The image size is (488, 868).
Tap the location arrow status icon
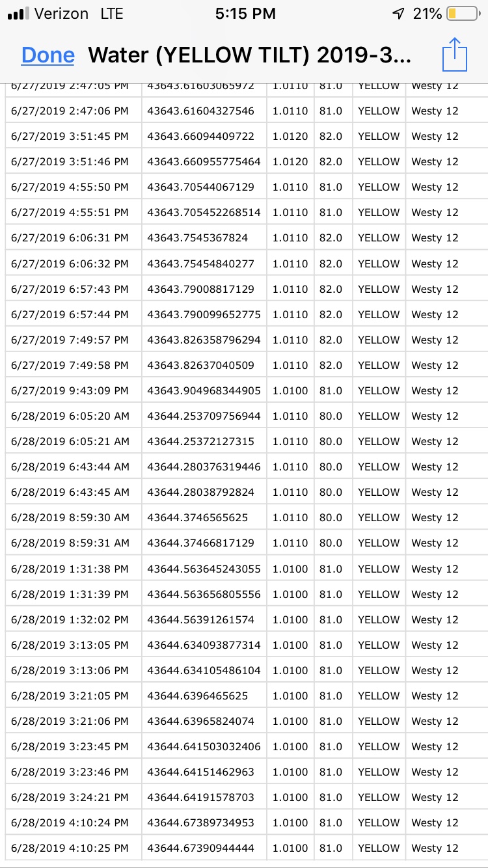point(398,14)
